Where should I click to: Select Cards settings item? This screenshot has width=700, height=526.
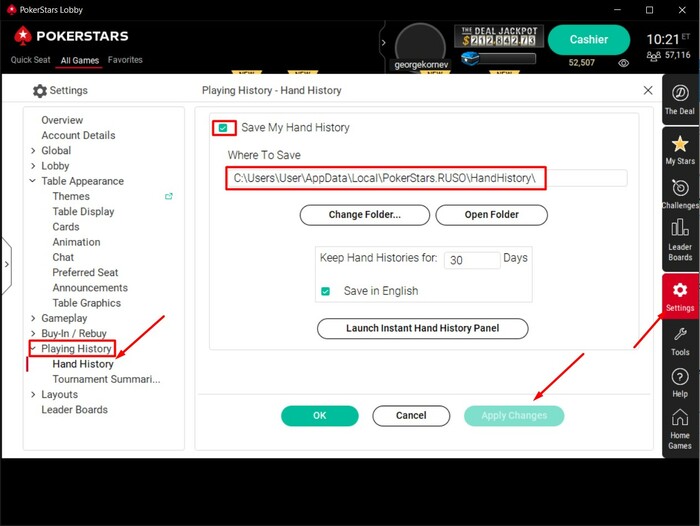(x=66, y=227)
